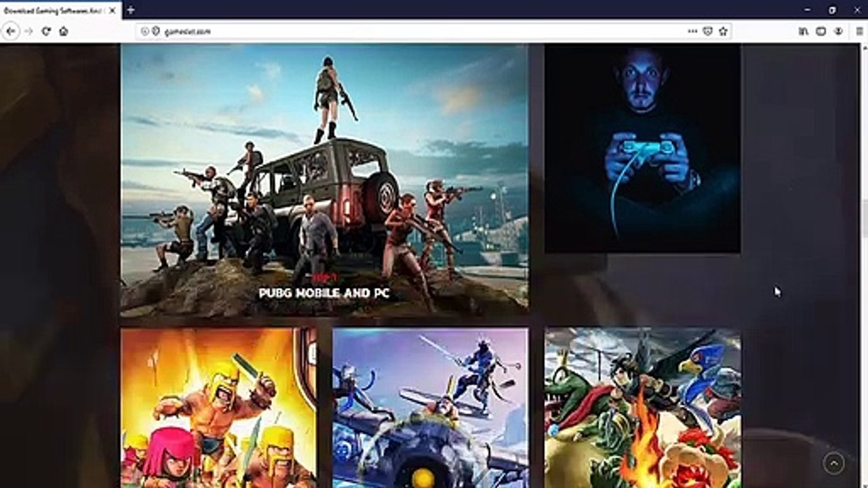Open the Firefox account icon
Viewport: 868px width, 488px height.
(838, 31)
